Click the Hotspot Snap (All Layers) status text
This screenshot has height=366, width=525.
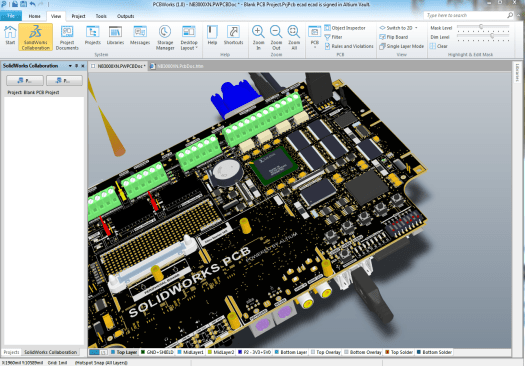pos(101,363)
